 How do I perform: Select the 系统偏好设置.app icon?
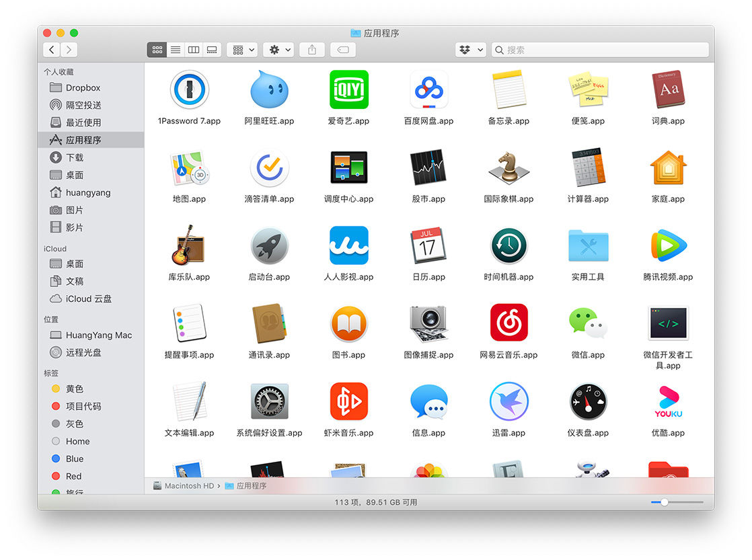coord(269,401)
